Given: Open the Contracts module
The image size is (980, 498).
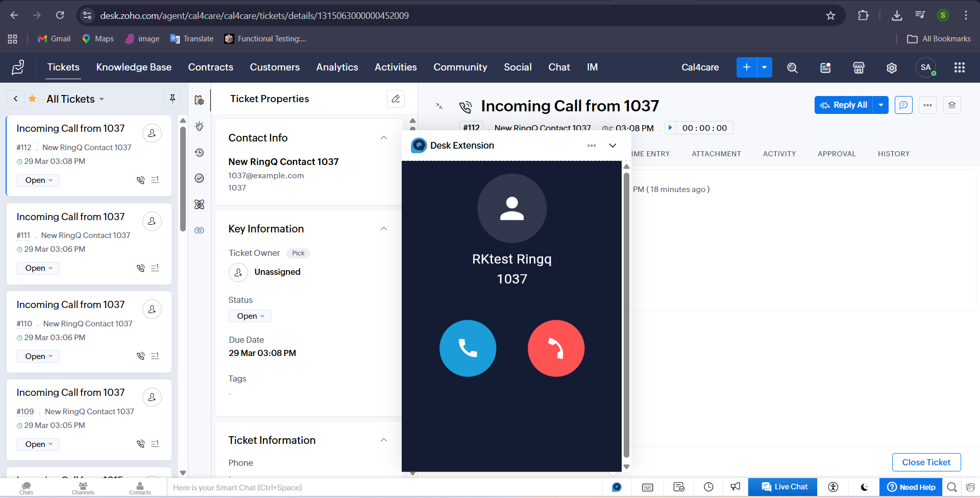Looking at the screenshot, I should [210, 67].
